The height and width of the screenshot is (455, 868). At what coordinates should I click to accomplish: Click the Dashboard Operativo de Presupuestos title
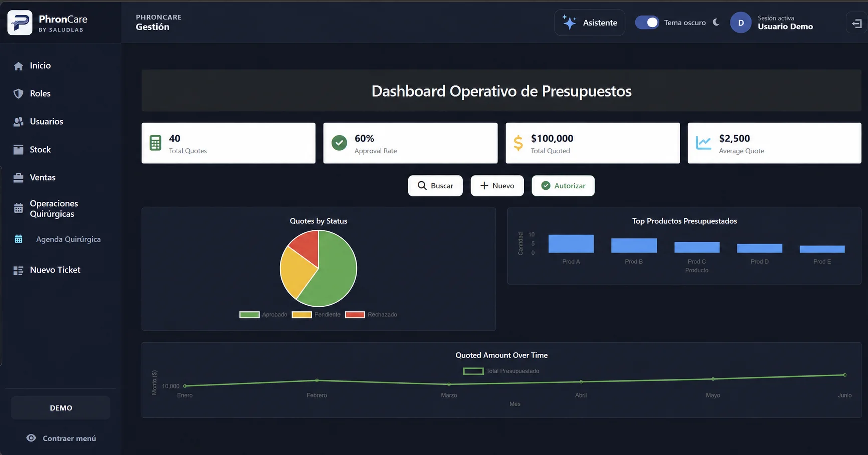[502, 91]
